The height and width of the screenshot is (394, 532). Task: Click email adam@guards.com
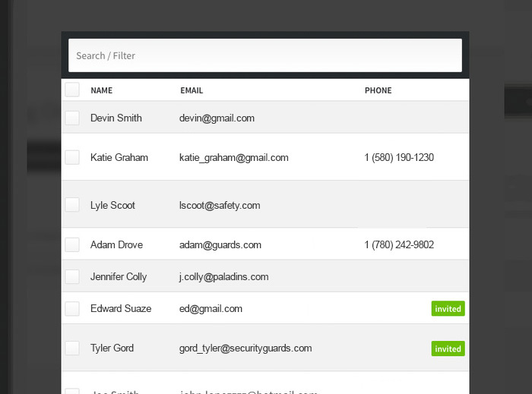(x=220, y=245)
